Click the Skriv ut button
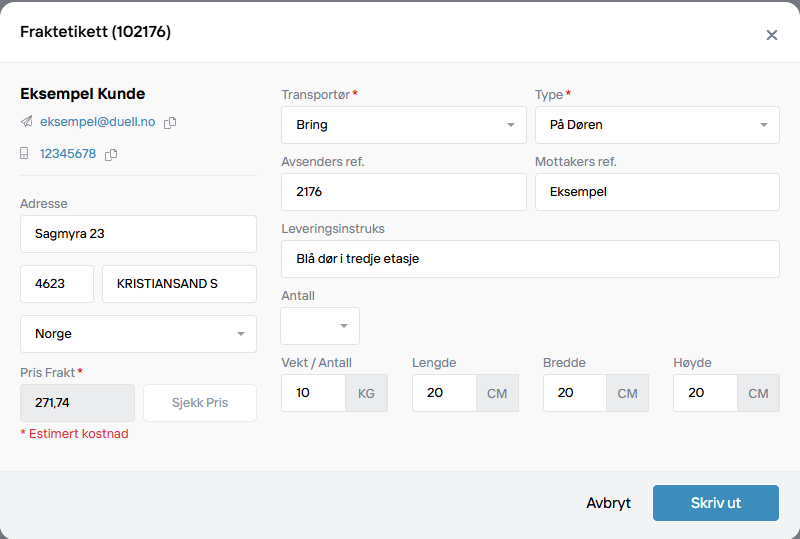Image resolution: width=800 pixels, height=539 pixels. [715, 503]
